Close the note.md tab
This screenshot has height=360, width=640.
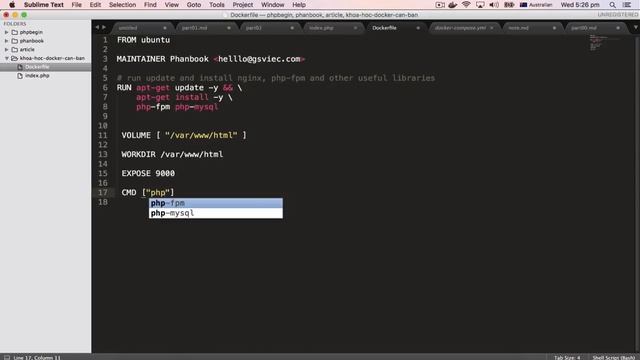pyautogui.click(x=554, y=28)
